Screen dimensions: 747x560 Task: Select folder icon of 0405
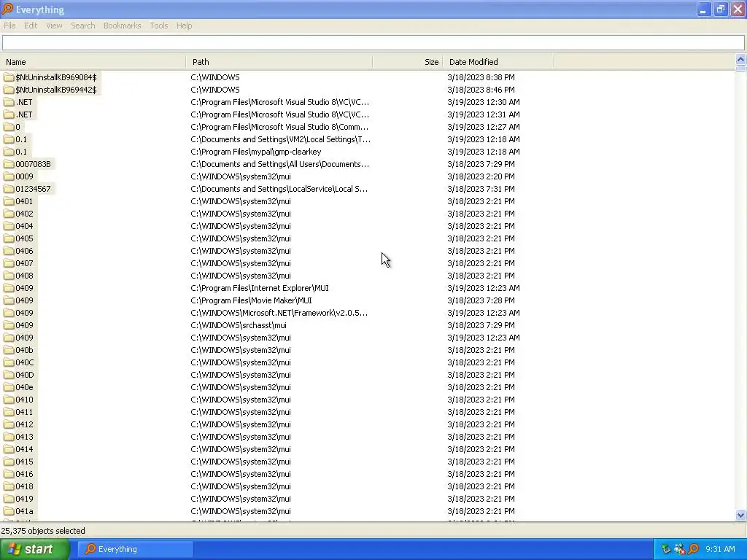(x=9, y=238)
